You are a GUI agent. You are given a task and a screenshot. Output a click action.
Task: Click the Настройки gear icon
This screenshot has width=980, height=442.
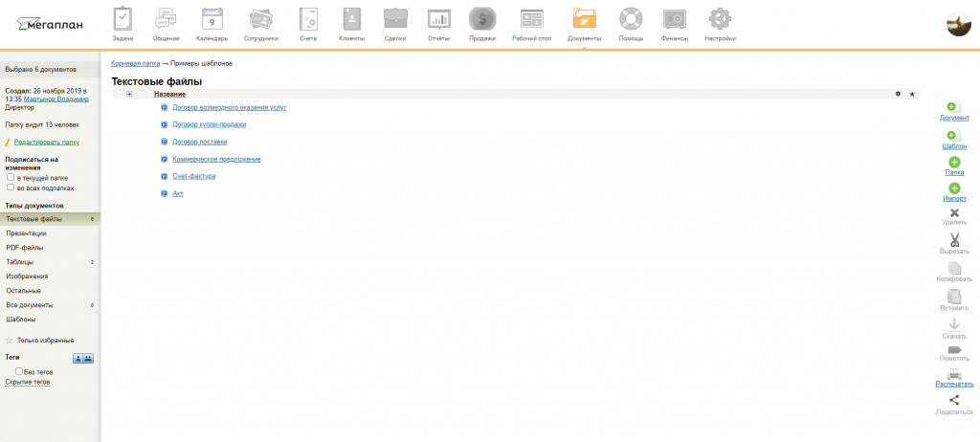(720, 19)
